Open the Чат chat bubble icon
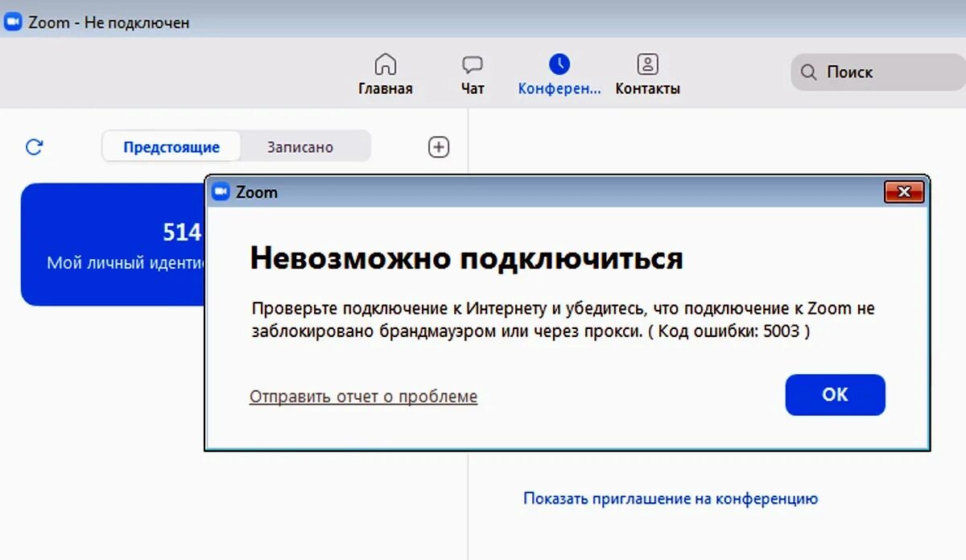 [472, 62]
